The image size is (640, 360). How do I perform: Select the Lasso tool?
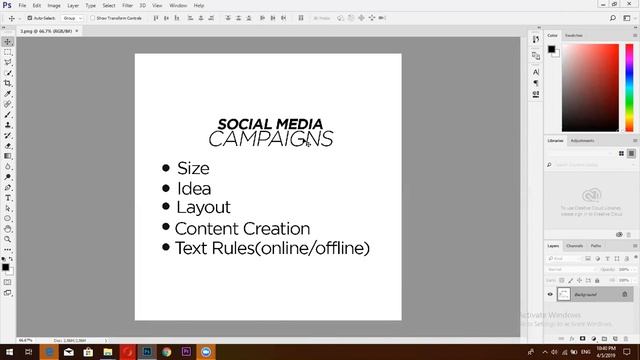point(8,62)
